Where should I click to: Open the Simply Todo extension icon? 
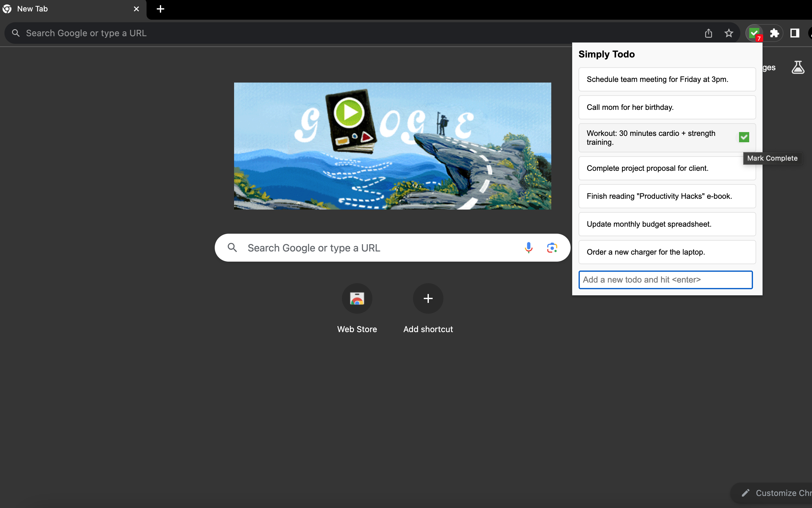754,33
